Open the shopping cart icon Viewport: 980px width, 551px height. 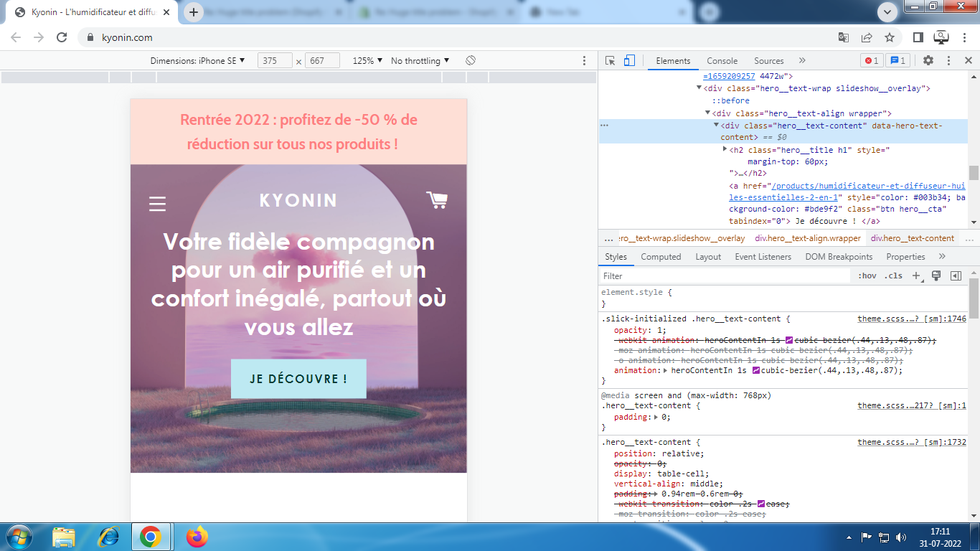click(436, 199)
